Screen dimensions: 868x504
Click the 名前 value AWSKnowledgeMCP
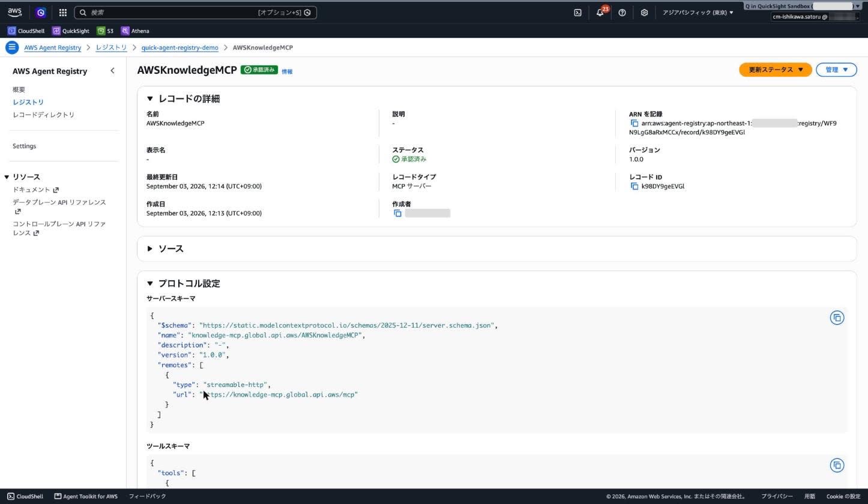click(175, 123)
